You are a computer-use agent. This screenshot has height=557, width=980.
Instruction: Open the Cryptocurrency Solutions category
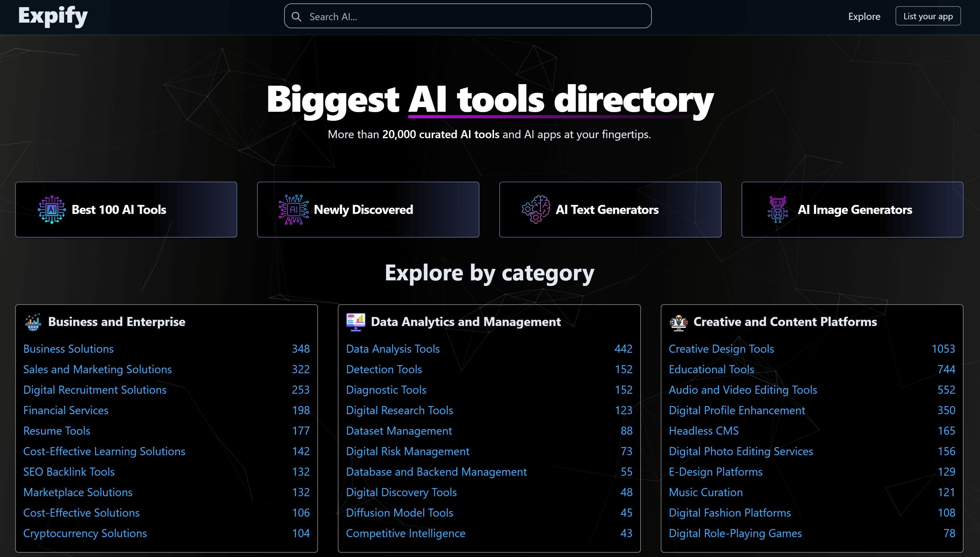tap(85, 533)
